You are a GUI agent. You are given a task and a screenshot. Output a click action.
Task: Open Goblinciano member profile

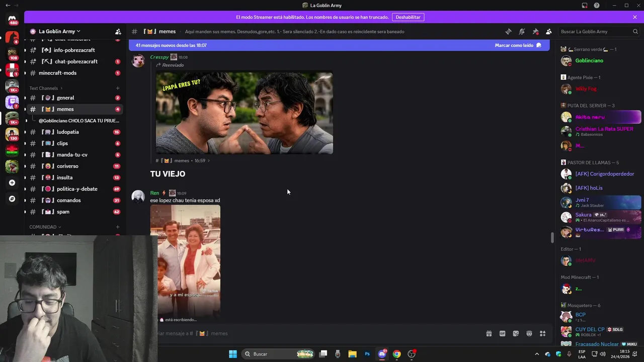tap(601, 61)
